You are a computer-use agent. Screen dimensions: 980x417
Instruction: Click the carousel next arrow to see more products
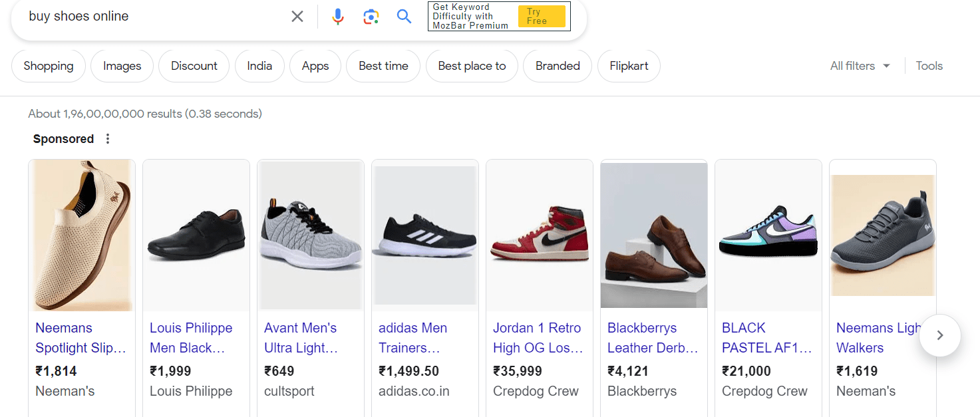click(939, 336)
